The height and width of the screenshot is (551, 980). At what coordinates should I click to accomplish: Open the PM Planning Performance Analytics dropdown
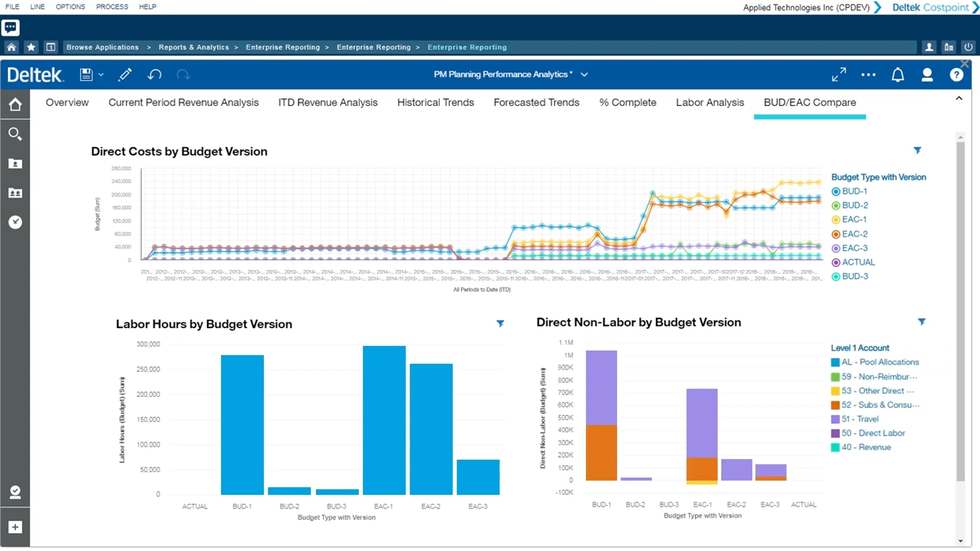point(584,74)
